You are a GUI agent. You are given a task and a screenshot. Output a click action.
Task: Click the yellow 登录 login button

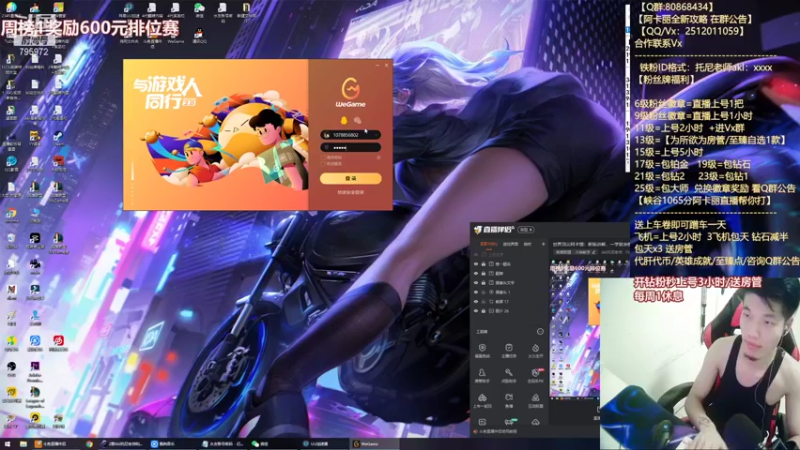click(351, 178)
